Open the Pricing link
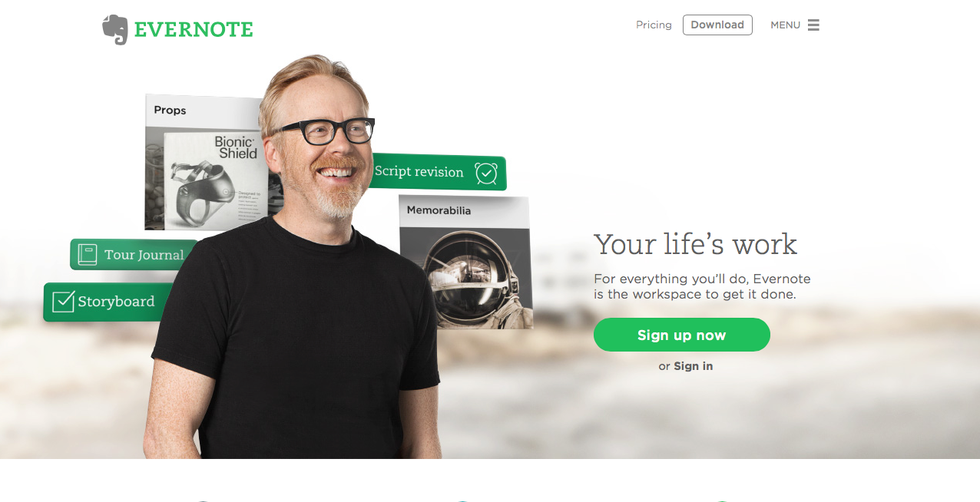980x502 pixels. point(654,25)
